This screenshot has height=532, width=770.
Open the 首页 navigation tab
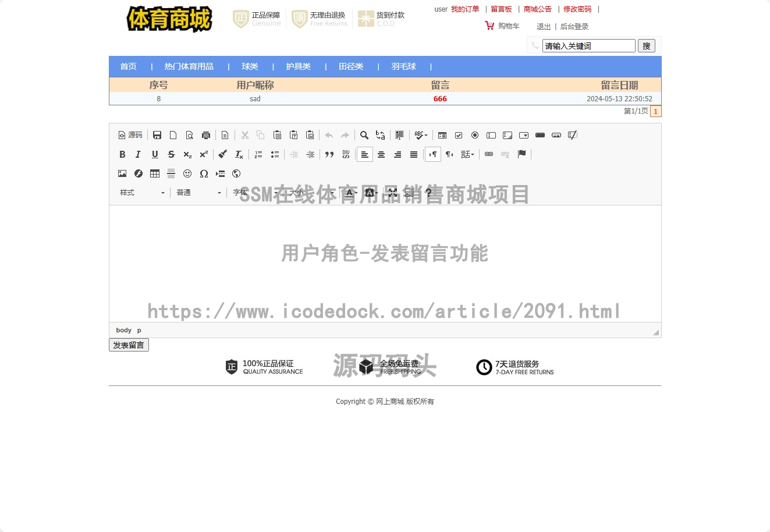(129, 66)
